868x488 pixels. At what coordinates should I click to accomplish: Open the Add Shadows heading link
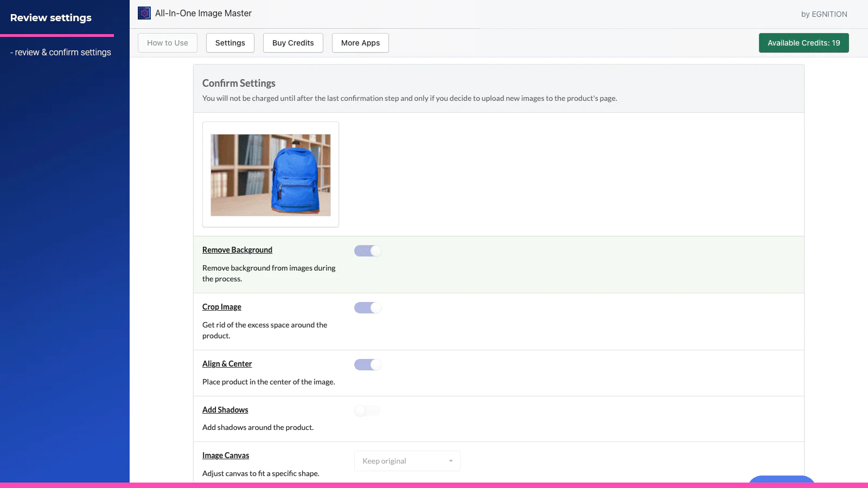(x=225, y=410)
